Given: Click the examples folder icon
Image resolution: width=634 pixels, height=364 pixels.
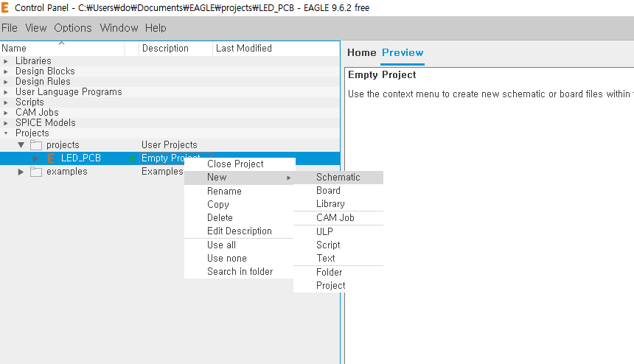Looking at the screenshot, I should pos(36,172).
